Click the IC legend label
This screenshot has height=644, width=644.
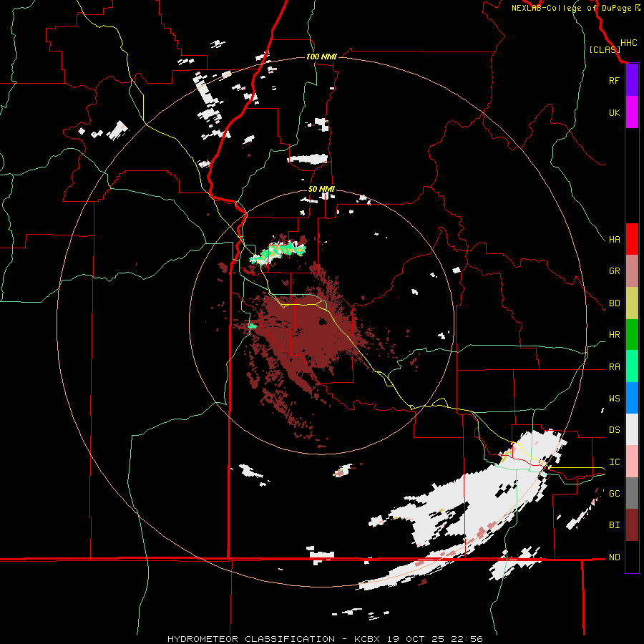coord(614,462)
